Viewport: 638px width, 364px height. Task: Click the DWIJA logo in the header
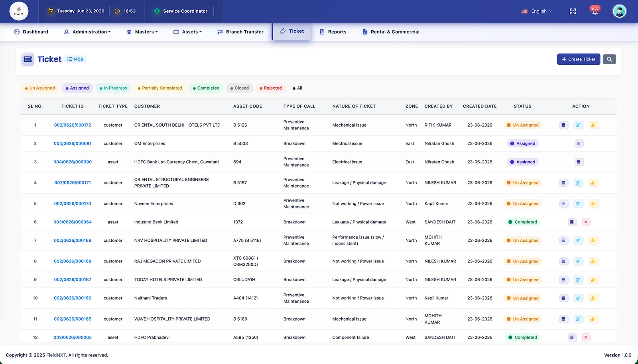19,11
